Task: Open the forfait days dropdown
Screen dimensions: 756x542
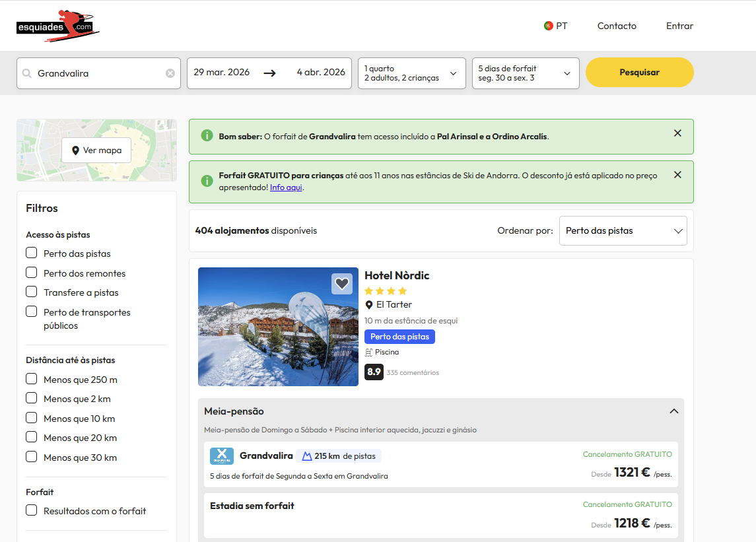Action: pyautogui.click(x=525, y=73)
